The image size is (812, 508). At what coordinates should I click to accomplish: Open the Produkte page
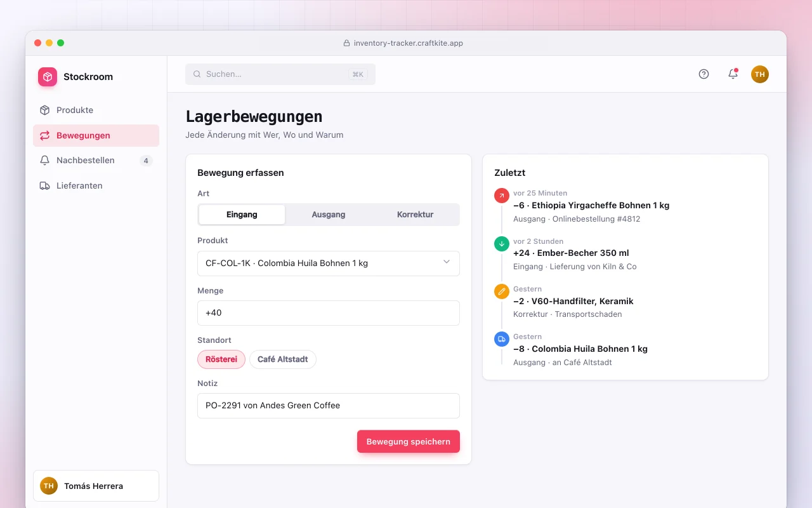coord(96,110)
